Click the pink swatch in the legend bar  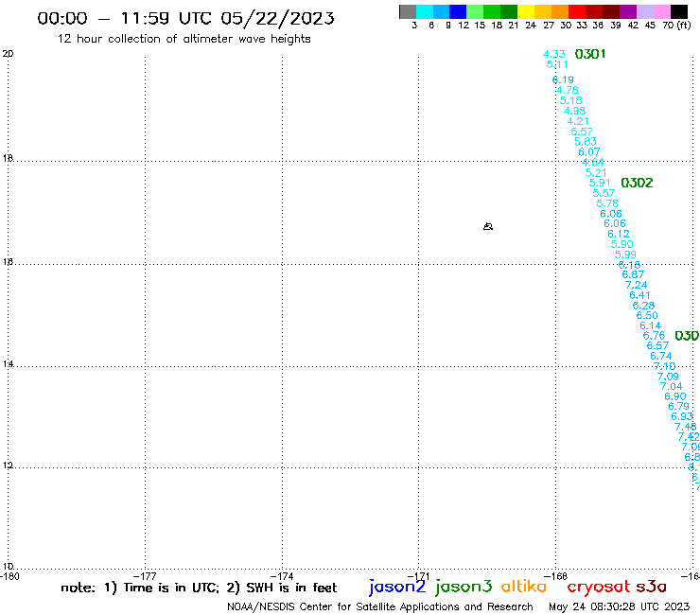(x=661, y=11)
